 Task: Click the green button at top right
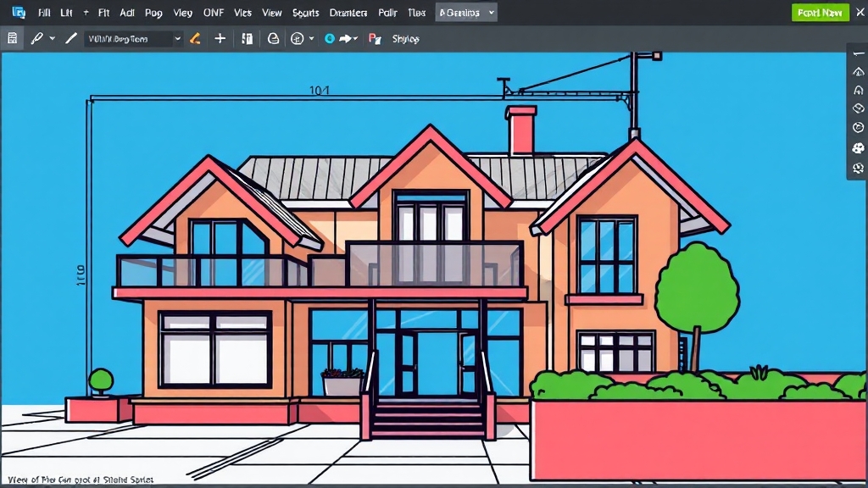820,13
